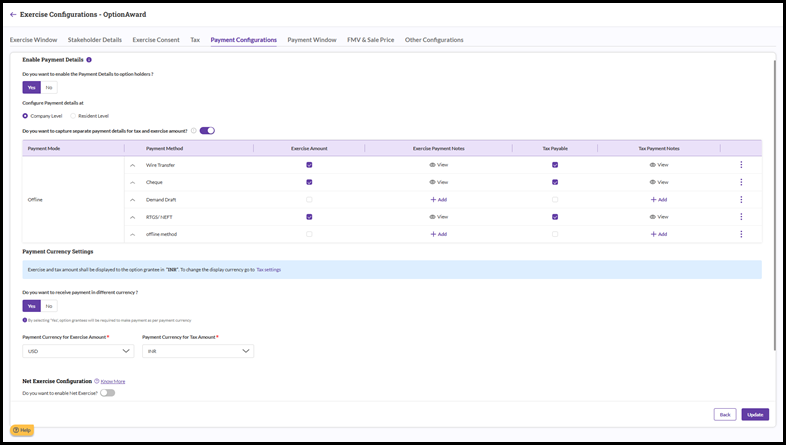Open info icon next to separate payment question
This screenshot has width=786, height=445.
[193, 131]
